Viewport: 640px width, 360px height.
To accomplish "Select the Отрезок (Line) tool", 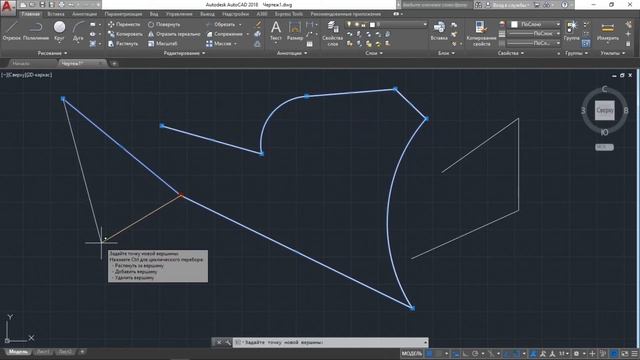I will (11, 31).
